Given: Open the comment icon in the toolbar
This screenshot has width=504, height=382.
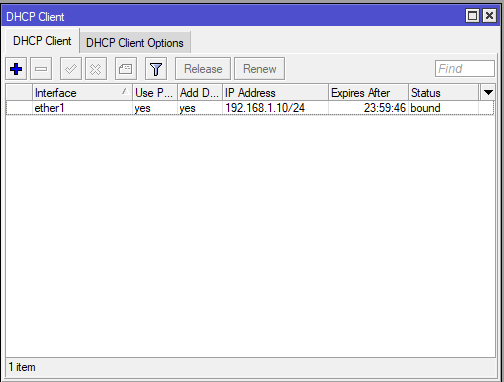Looking at the screenshot, I should tap(126, 69).
